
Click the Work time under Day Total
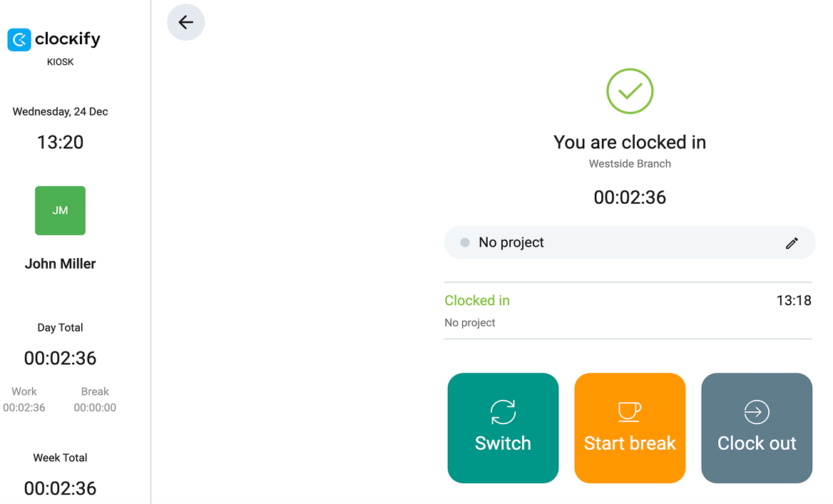pos(24,399)
